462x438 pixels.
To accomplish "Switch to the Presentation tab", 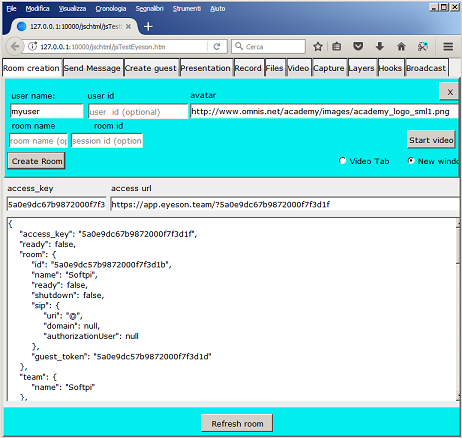I will [206, 68].
